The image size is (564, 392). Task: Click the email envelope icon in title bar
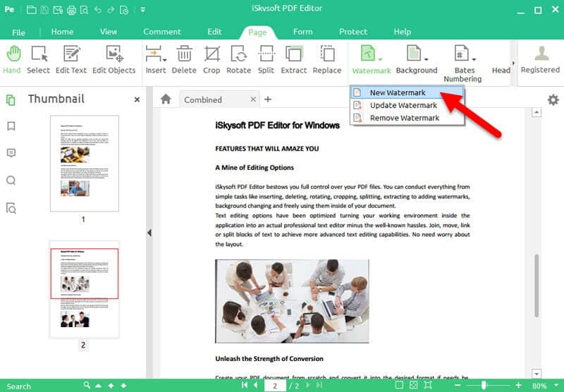coord(58,10)
